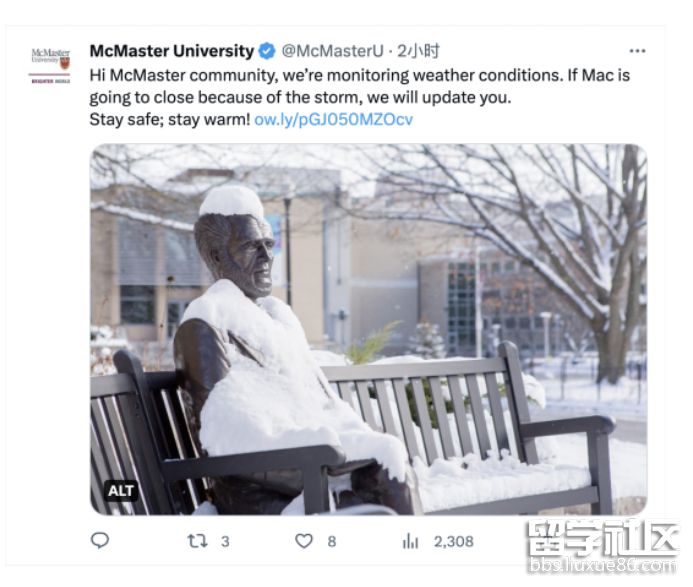Screen dimensions: 693x587
Task: Click the 2小时 timestamp
Action: [418, 51]
